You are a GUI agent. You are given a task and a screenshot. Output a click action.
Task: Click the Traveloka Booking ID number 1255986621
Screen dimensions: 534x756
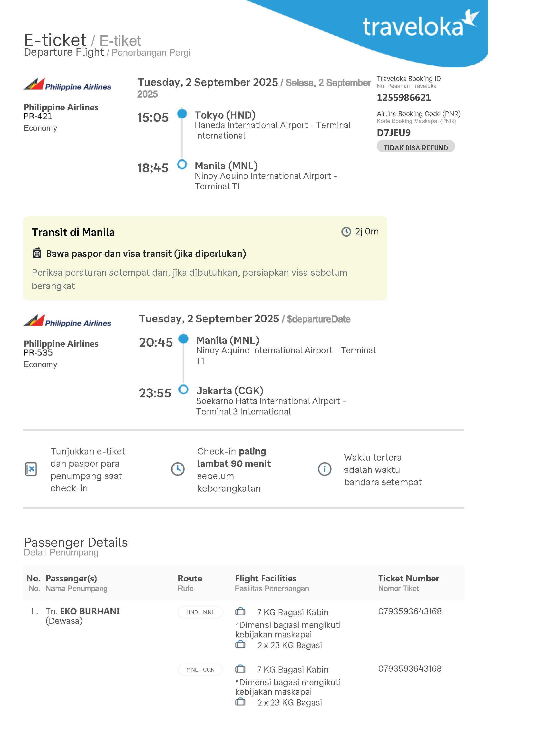tap(404, 98)
